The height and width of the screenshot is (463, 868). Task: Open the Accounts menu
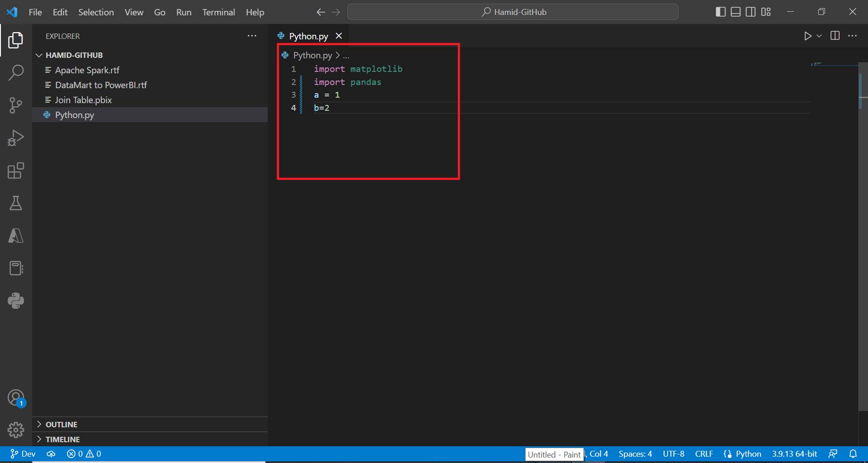(16, 398)
